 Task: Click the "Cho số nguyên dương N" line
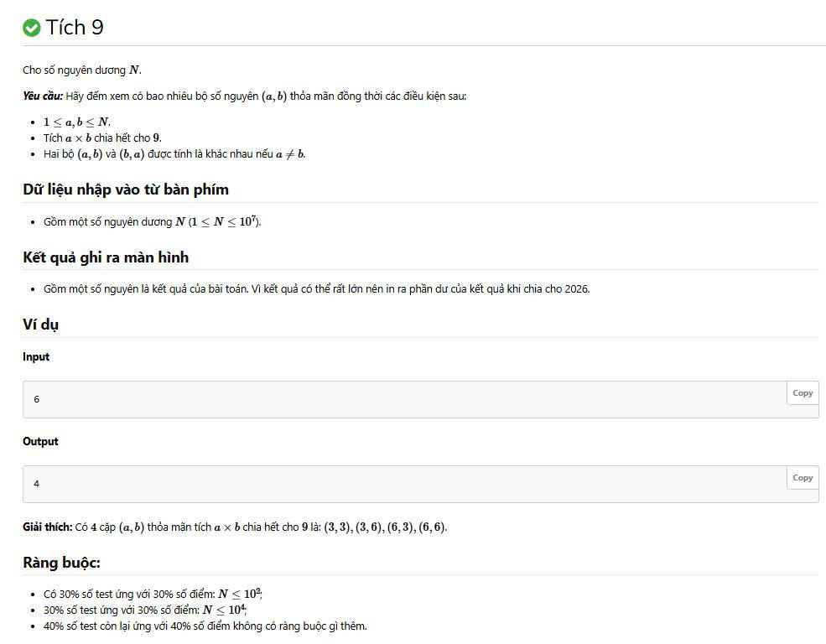pyautogui.click(x=81, y=70)
